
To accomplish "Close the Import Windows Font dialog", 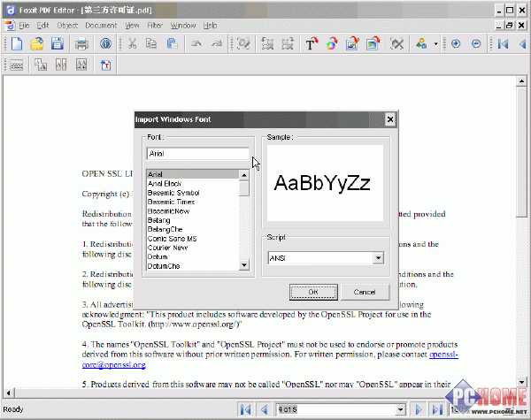I will click(390, 119).
